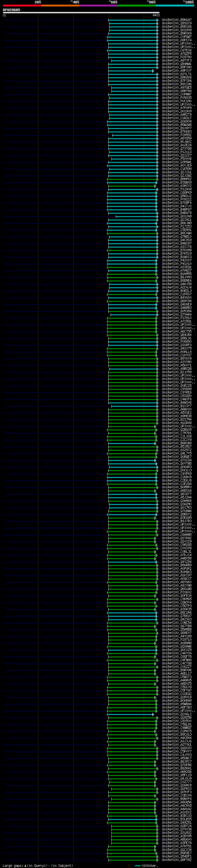Select hit UniRef100_Q01908
This screenshot has width=197, height=868.
point(177,30)
